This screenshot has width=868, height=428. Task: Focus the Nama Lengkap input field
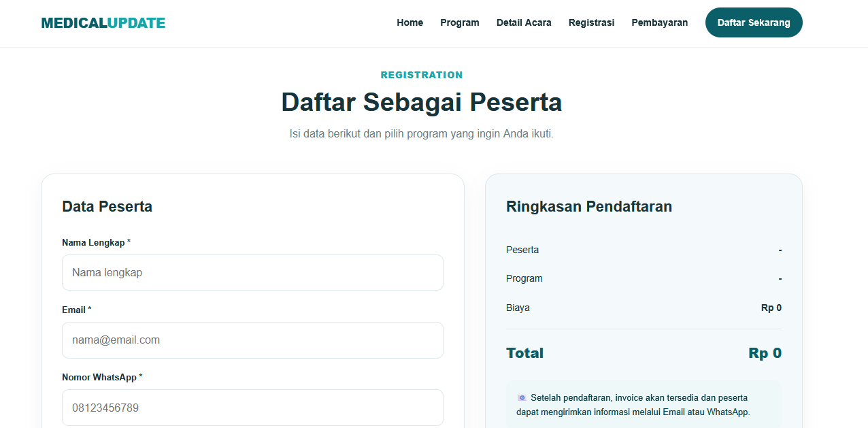tap(252, 272)
